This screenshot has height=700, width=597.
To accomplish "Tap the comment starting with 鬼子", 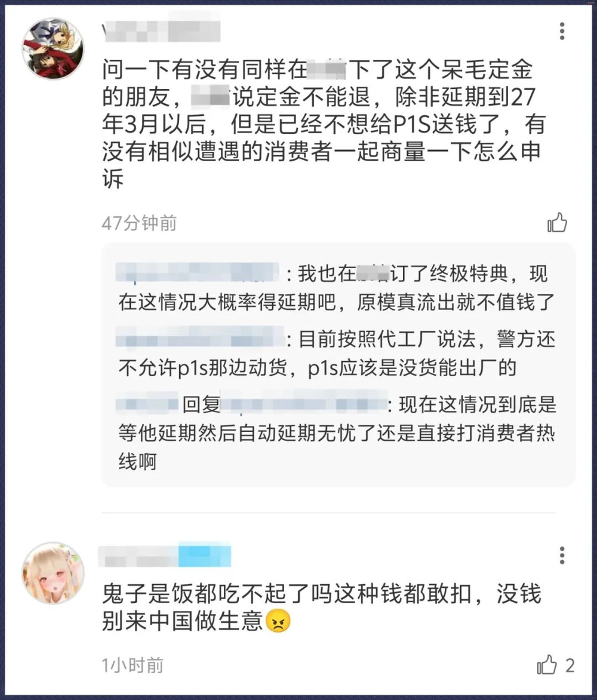I will pyautogui.click(x=322, y=607).
